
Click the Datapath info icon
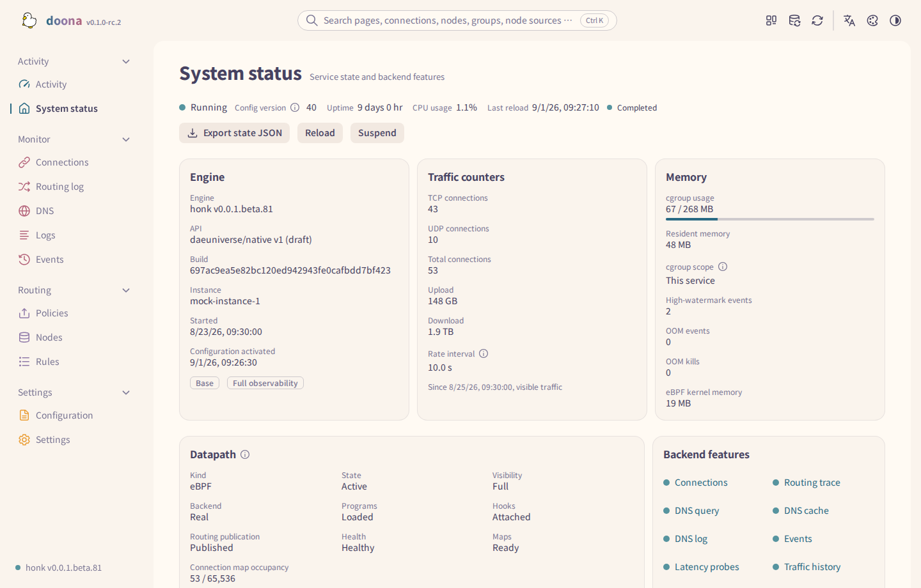(x=245, y=454)
